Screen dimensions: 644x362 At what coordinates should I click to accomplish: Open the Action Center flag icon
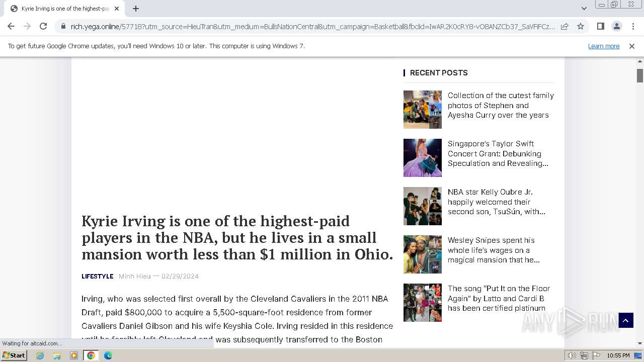tap(596, 355)
